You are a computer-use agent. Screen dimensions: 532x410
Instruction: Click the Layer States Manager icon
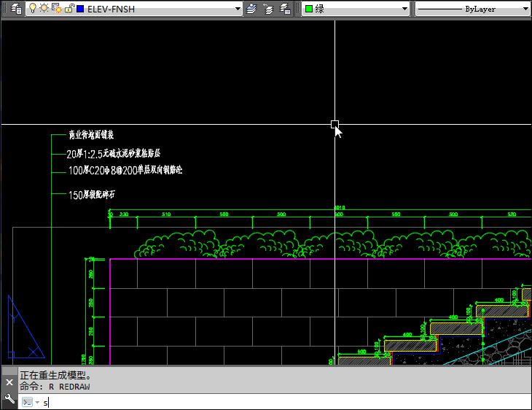[285, 9]
